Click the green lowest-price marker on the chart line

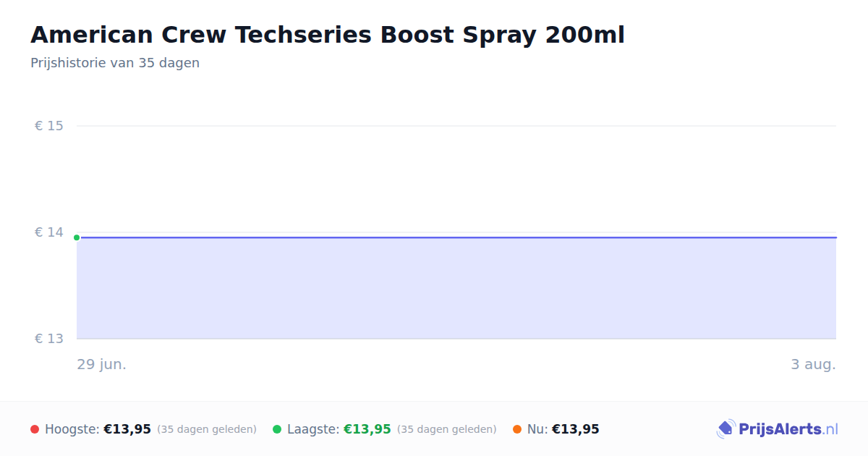77,237
